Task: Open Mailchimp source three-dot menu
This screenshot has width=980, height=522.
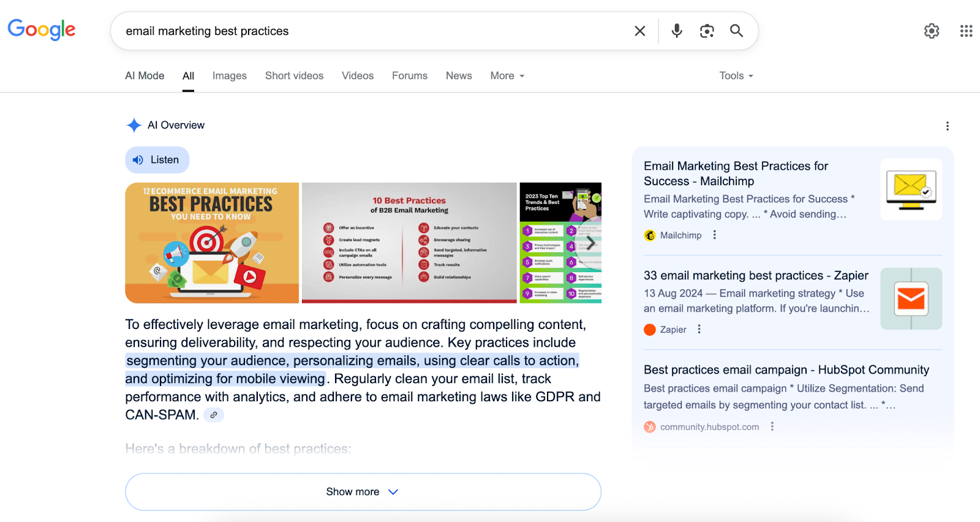Action: click(x=714, y=235)
